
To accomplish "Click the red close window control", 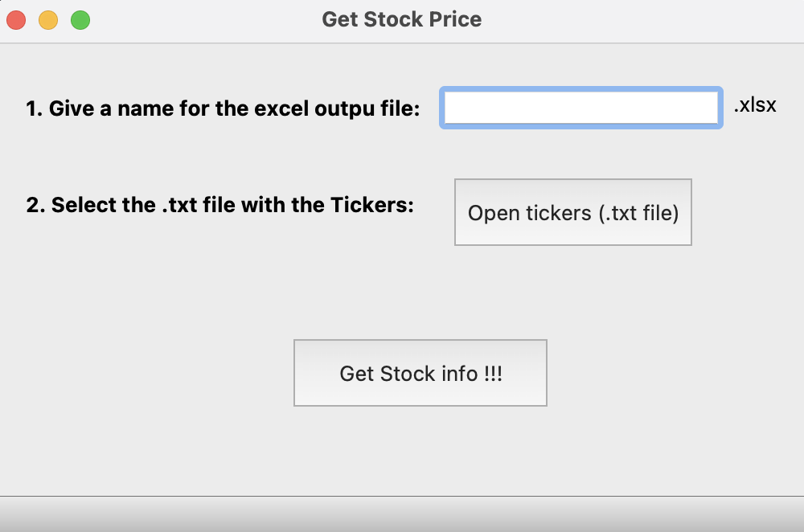I will pyautogui.click(x=16, y=19).
